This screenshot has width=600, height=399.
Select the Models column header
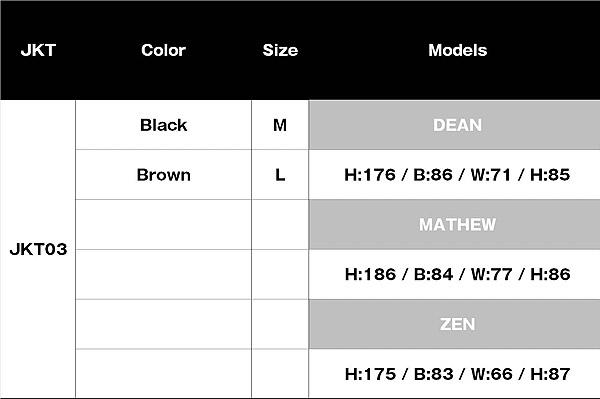click(457, 50)
